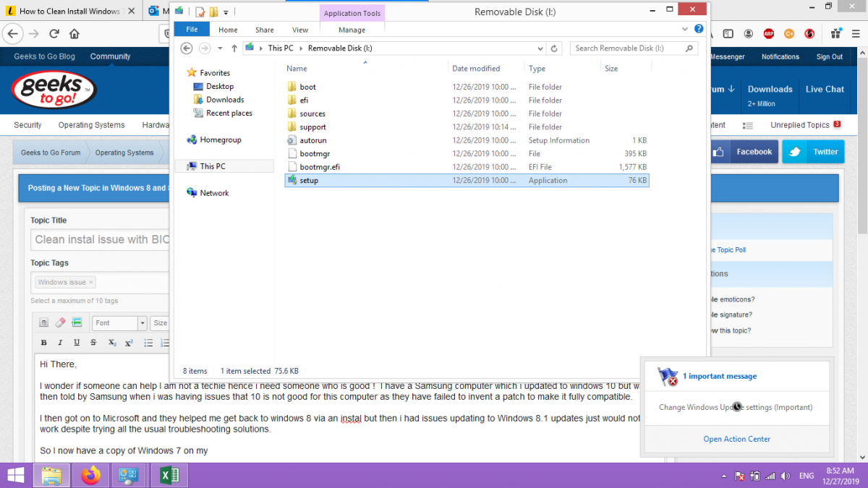The width and height of the screenshot is (868, 488).
Task: Click the Live Chat link
Action: (x=825, y=89)
